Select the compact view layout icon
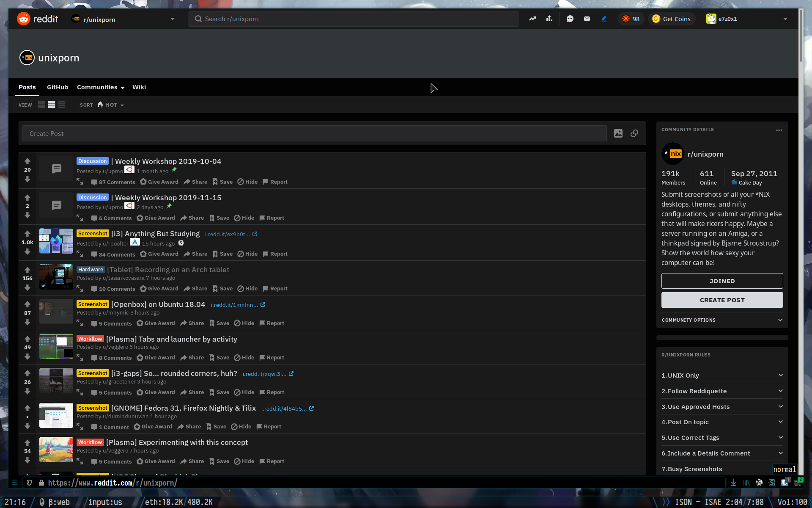This screenshot has width=812, height=508. (62, 105)
